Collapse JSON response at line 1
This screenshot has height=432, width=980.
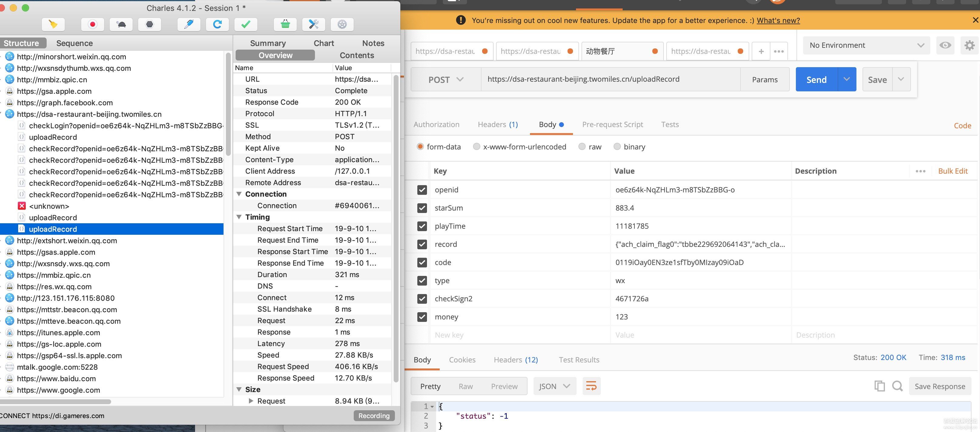pos(432,407)
